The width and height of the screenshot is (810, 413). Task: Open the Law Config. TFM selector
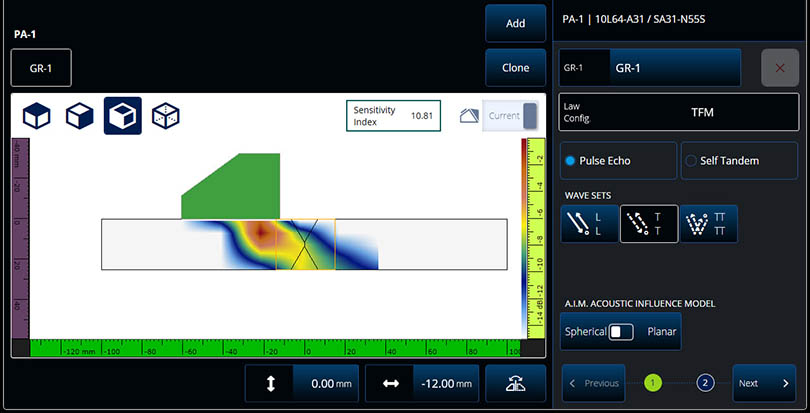pos(679,113)
